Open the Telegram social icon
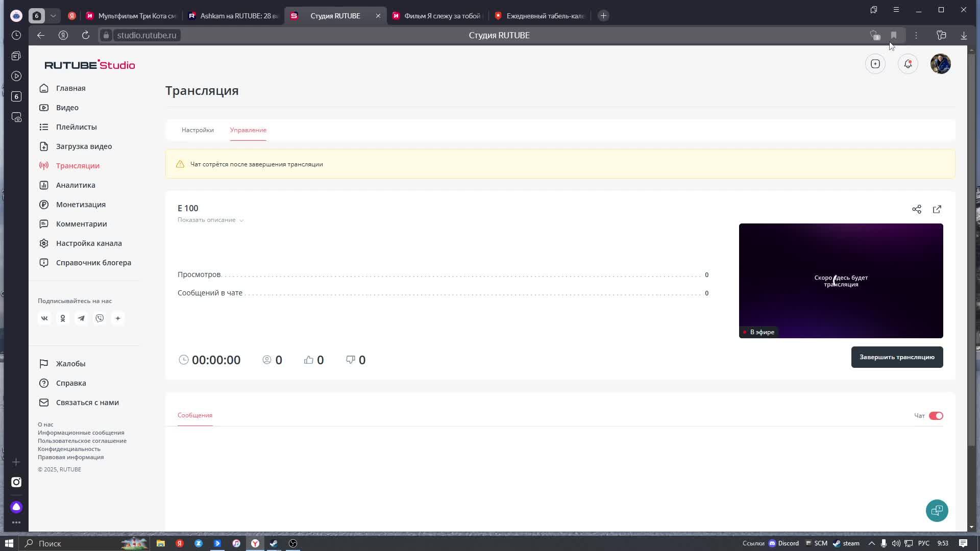980x551 pixels. pyautogui.click(x=81, y=318)
